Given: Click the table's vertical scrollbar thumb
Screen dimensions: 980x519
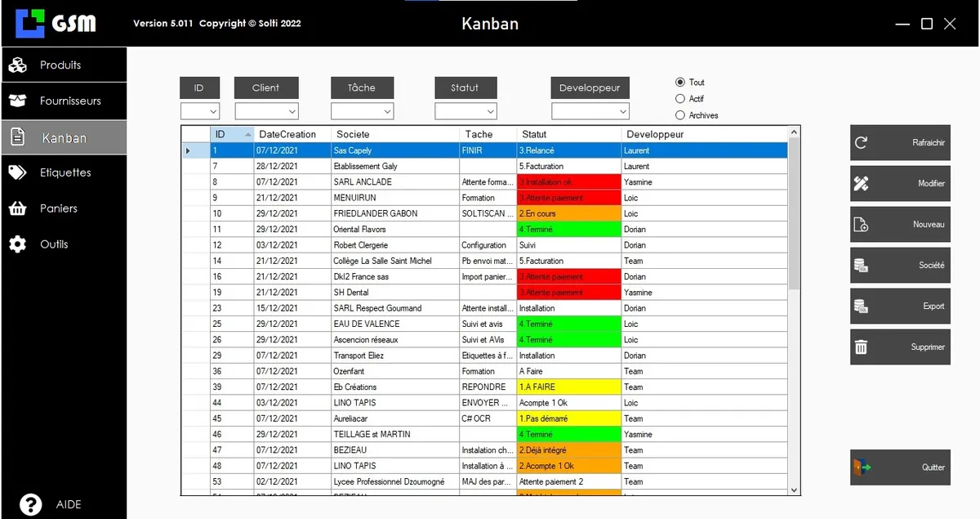Looking at the screenshot, I should (794, 214).
